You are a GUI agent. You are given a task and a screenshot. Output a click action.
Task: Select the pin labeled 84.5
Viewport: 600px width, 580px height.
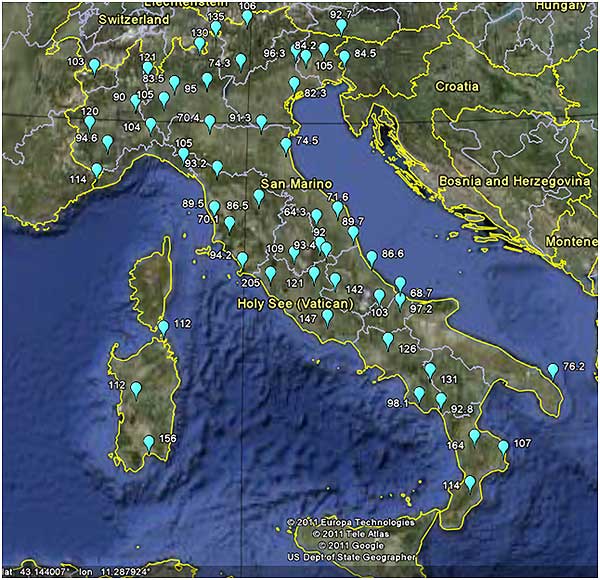point(344,57)
